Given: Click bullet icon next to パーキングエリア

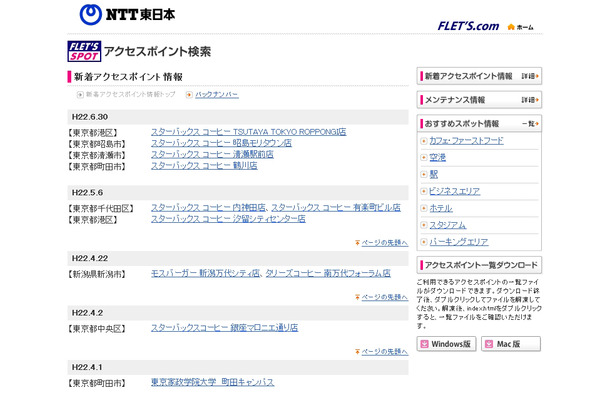Looking at the screenshot, I should [424, 242].
